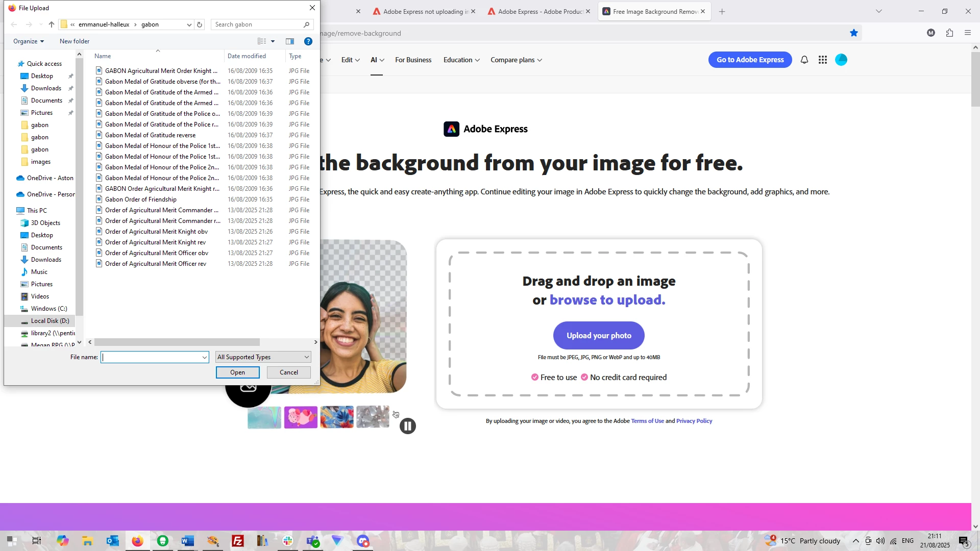980x551 pixels.
Task: Expand All Supported Types file filter
Action: (x=263, y=357)
